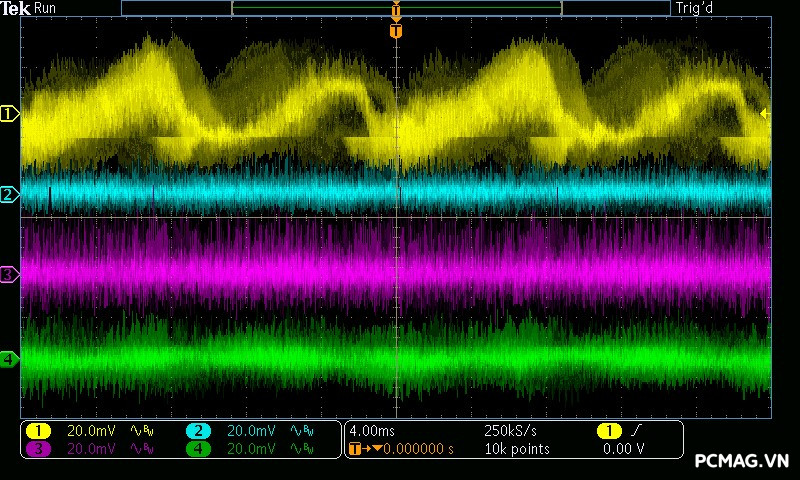The image size is (800, 480).
Task: Click the yellow channel 1 badge in readout
Action: point(38,430)
